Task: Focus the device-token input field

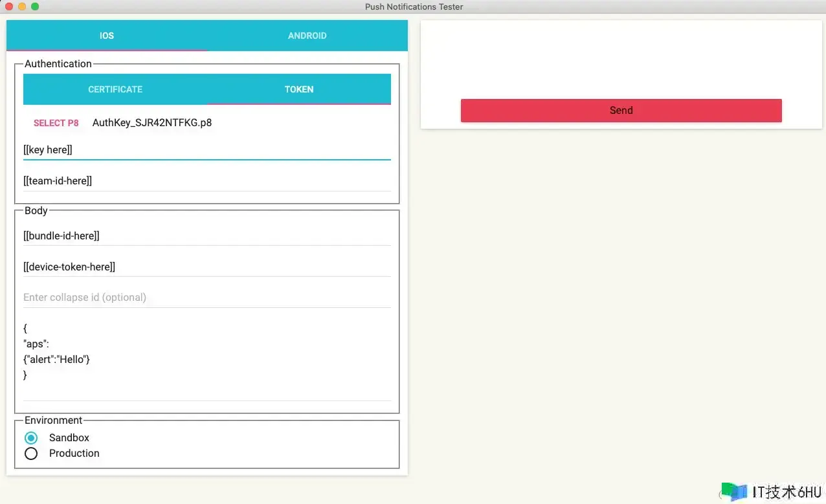Action: pyautogui.click(x=206, y=267)
